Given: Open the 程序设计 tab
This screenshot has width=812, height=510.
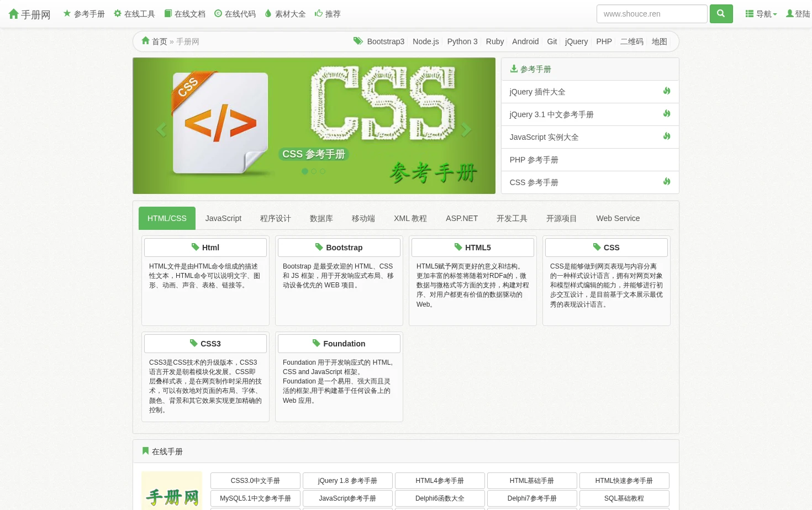Looking at the screenshot, I should [276, 218].
